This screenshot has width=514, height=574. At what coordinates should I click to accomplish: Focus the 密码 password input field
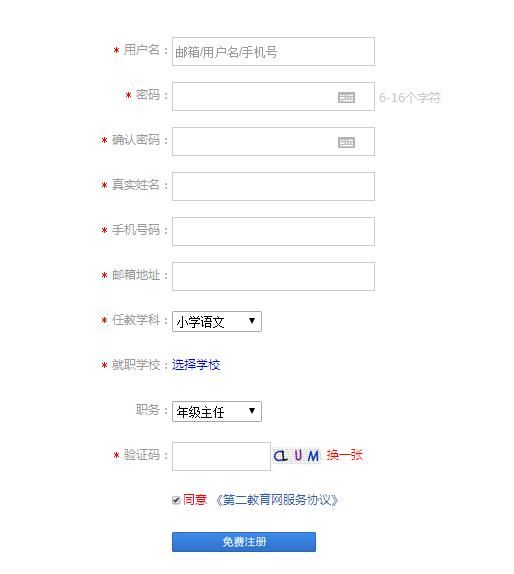[x=273, y=97]
